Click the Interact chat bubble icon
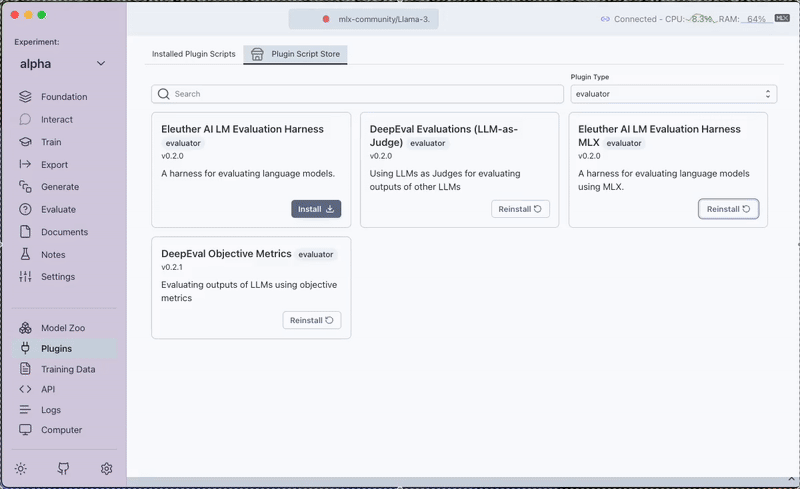800x489 pixels. click(x=25, y=120)
